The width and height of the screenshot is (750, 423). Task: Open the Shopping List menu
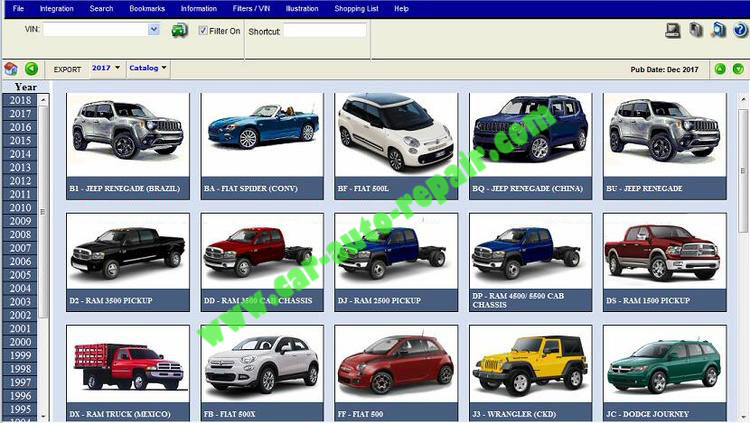(356, 9)
